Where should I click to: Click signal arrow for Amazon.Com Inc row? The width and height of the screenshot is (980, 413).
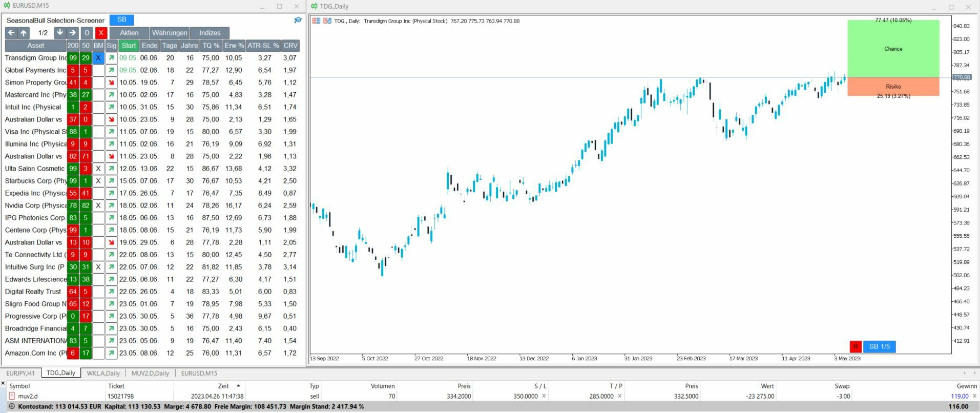click(x=111, y=353)
